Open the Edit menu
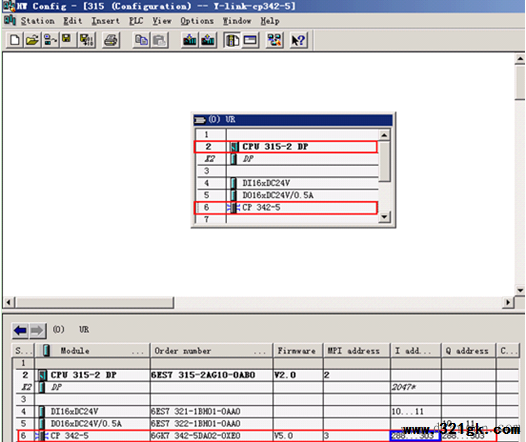The image size is (526, 442). click(73, 21)
